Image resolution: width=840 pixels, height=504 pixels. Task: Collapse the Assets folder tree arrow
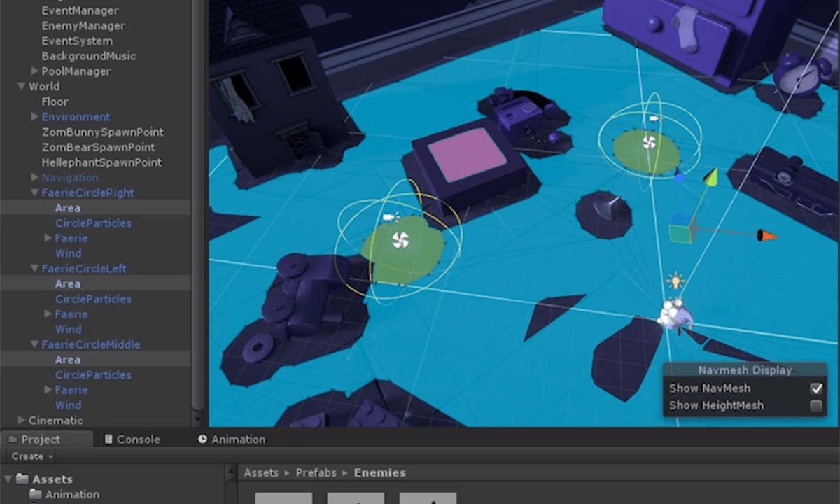[x=8, y=479]
